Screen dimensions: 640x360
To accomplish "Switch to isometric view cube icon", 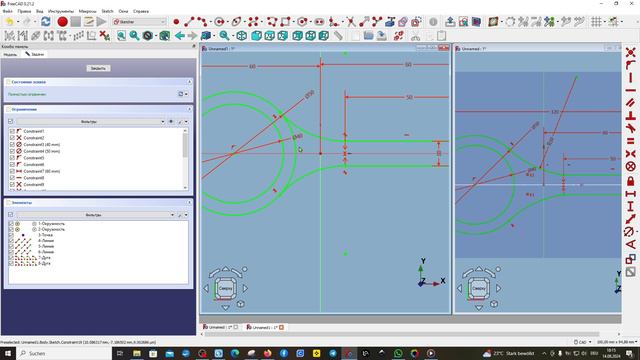I will 241,36.
